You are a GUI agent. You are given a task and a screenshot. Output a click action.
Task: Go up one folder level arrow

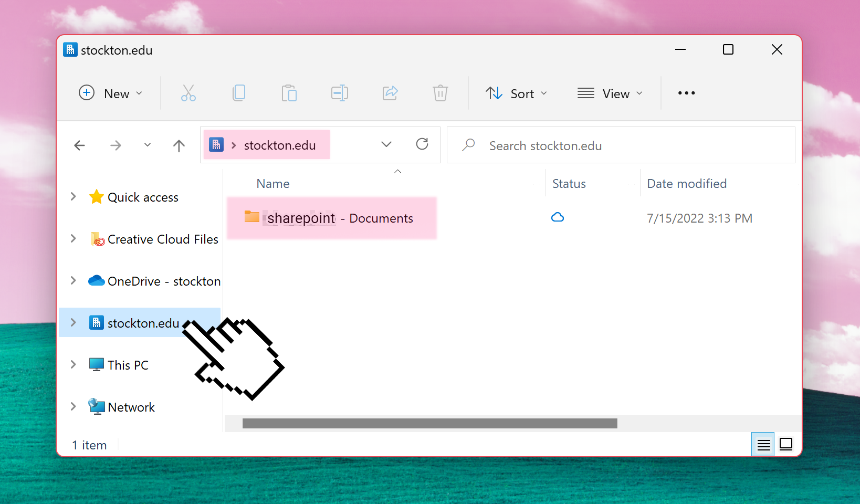179,145
